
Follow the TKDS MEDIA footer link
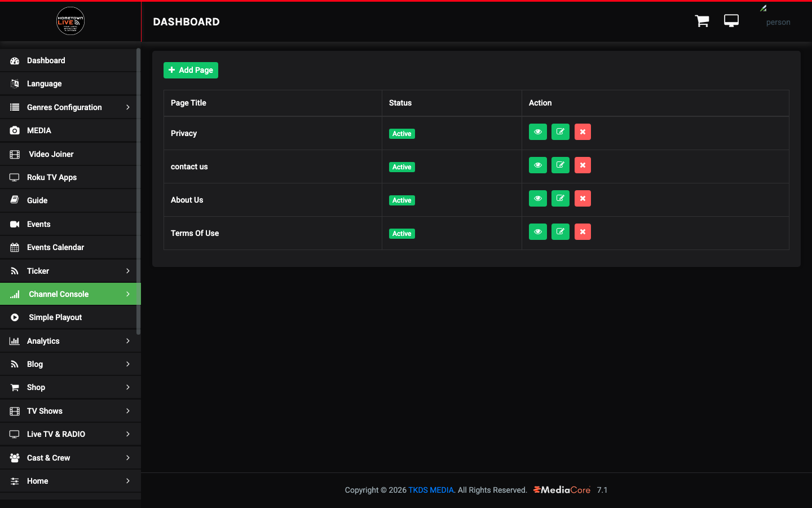click(431, 490)
